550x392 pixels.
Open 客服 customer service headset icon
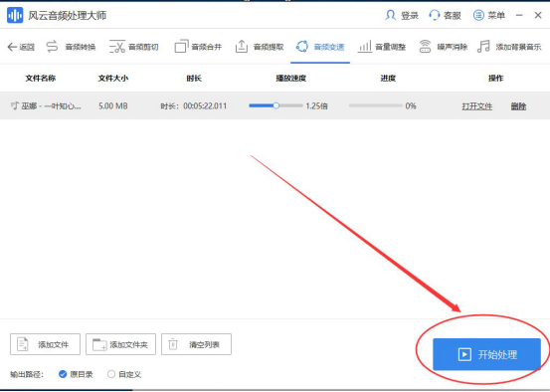434,15
